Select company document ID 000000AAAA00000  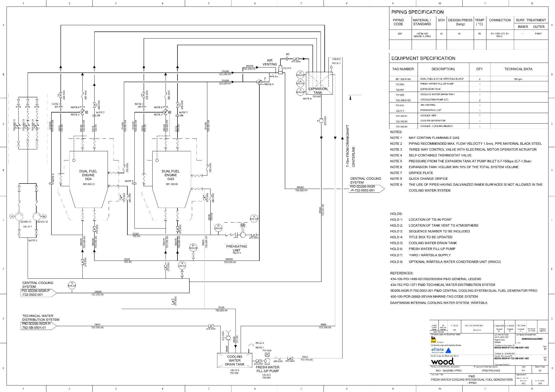[x=532, y=339]
